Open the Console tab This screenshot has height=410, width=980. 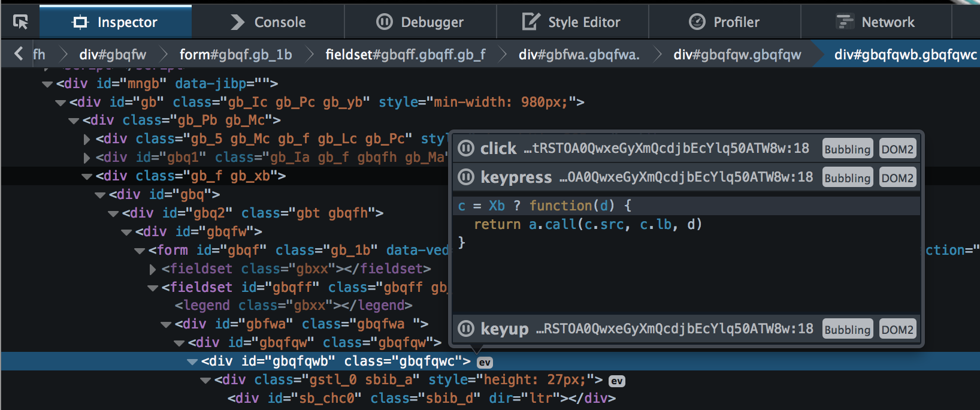click(x=268, y=22)
